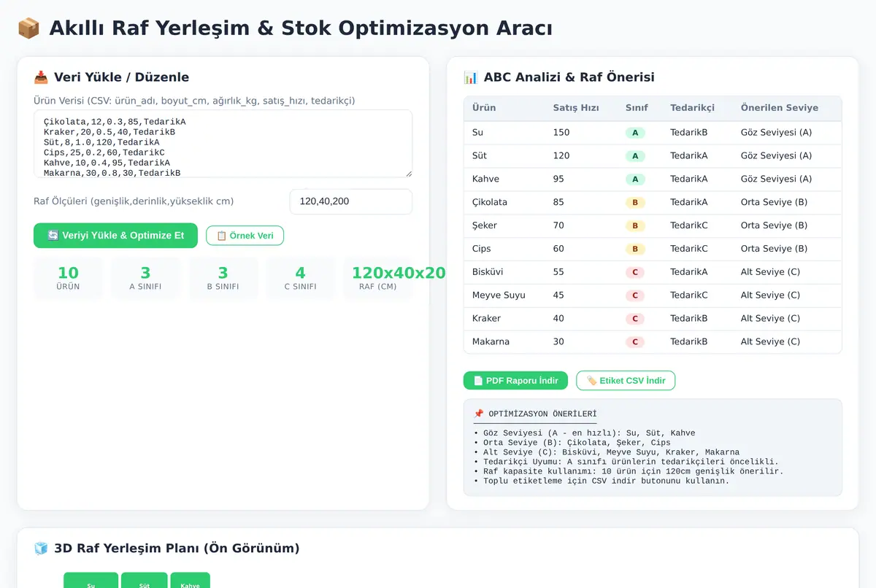
Task: Click the Raf Ölçüleri input field
Action: 351,201
